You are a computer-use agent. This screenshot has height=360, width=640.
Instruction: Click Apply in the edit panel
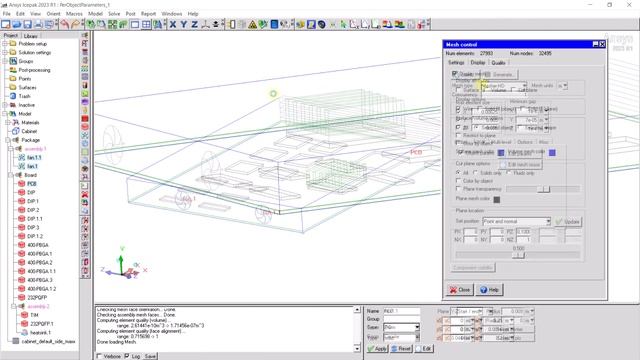click(377, 349)
